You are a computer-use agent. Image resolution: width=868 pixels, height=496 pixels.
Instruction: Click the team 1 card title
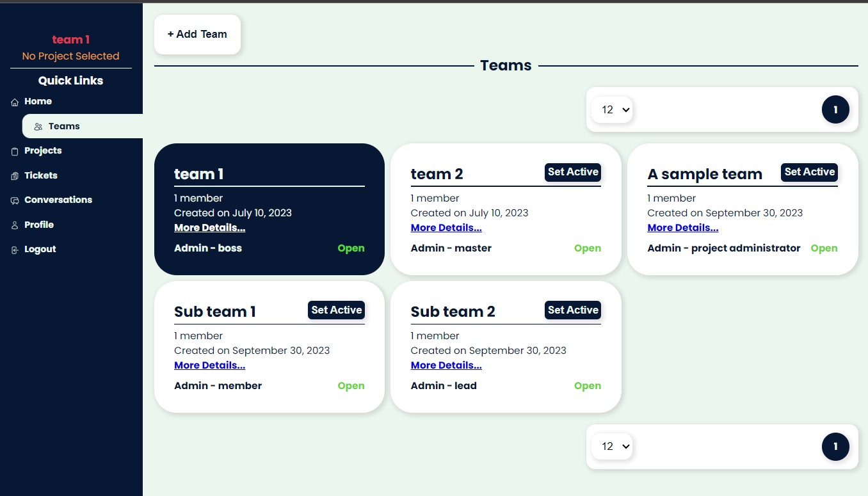coord(198,174)
